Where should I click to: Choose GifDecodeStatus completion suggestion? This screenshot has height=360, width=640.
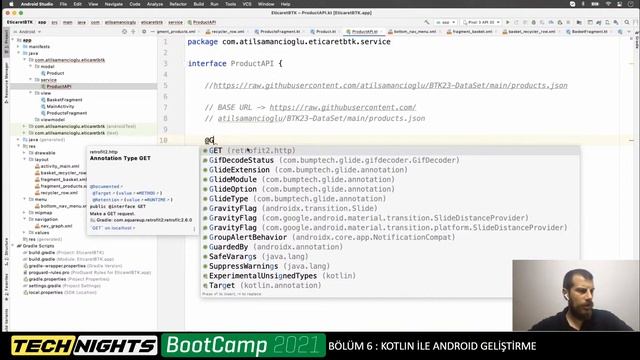click(391, 160)
